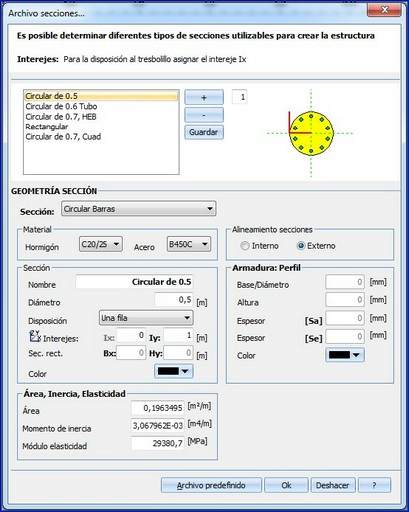This screenshot has width=409, height=512.
Task: Click the minus button to remove section
Action: [x=204, y=115]
